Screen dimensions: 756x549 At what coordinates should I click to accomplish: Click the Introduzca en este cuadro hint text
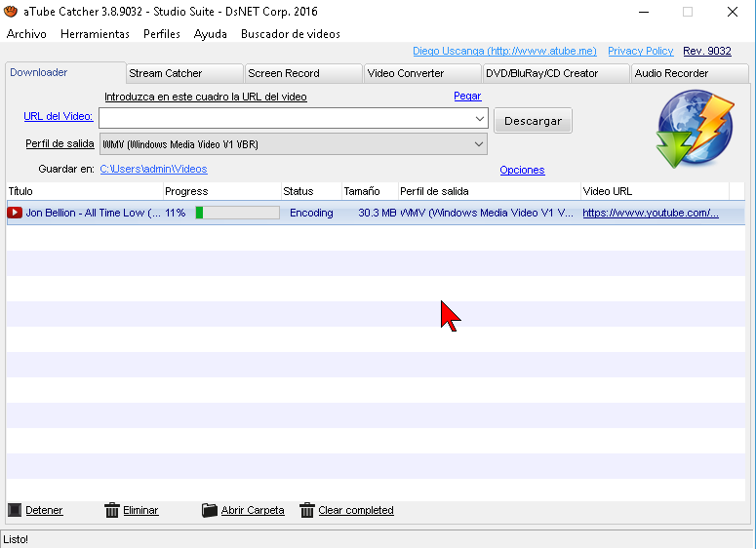[x=206, y=97]
